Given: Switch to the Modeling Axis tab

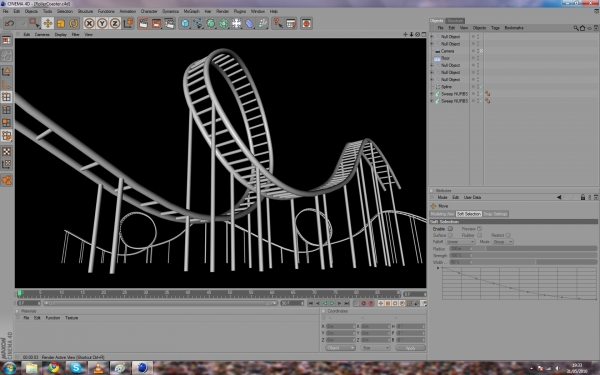Looking at the screenshot, I should [442, 214].
